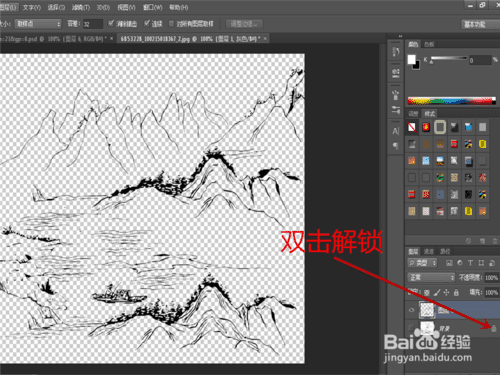The height and width of the screenshot is (375, 500).
Task: Open the Character panel (A|) icon
Action: [396, 131]
